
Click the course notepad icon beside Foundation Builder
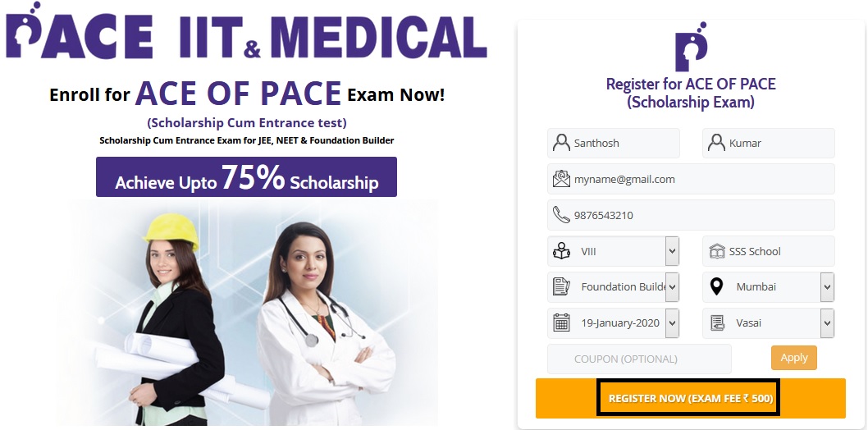561,287
